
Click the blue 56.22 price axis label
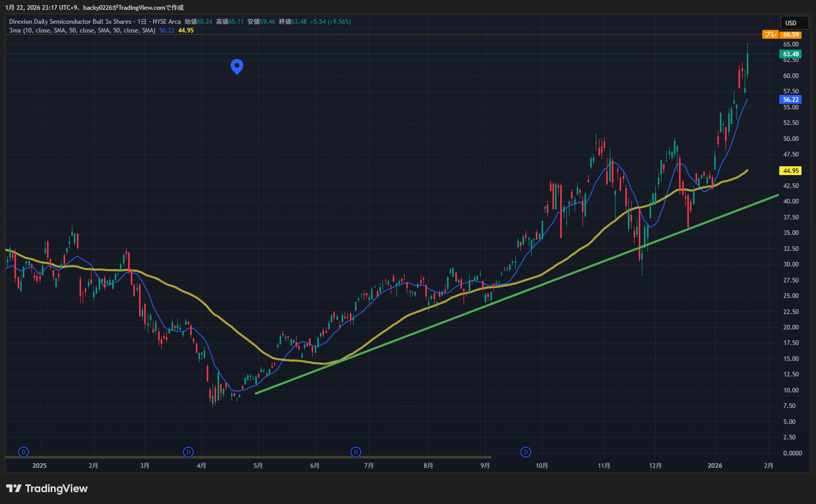[x=791, y=100]
